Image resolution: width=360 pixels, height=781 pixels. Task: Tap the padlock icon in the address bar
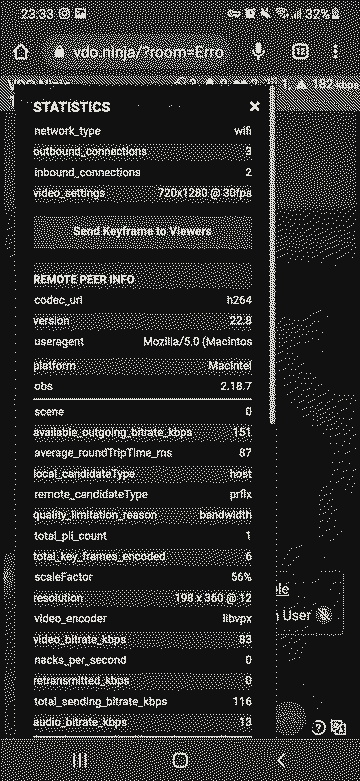tap(60, 52)
